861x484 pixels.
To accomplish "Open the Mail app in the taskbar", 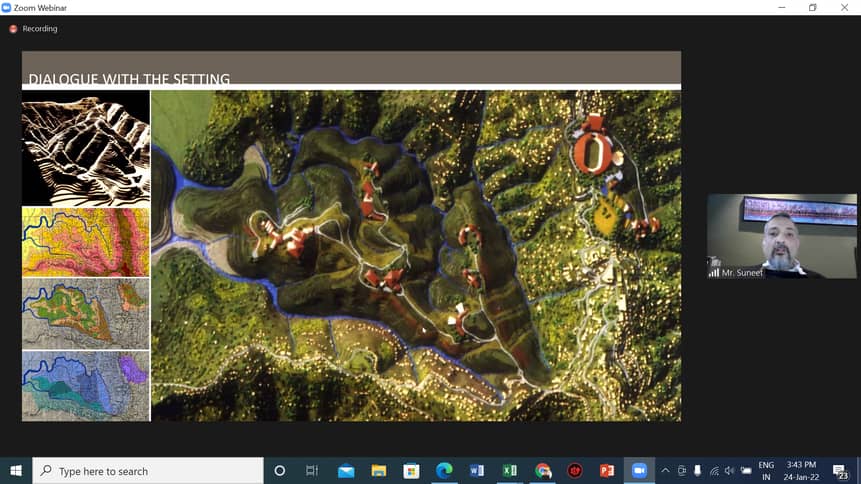I will click(345, 471).
